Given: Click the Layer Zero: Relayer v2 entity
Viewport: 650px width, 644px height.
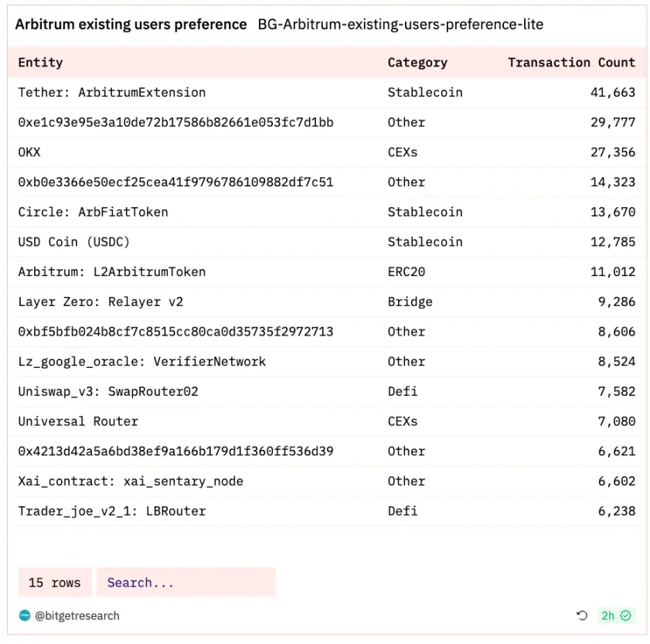Looking at the screenshot, I should [100, 302].
